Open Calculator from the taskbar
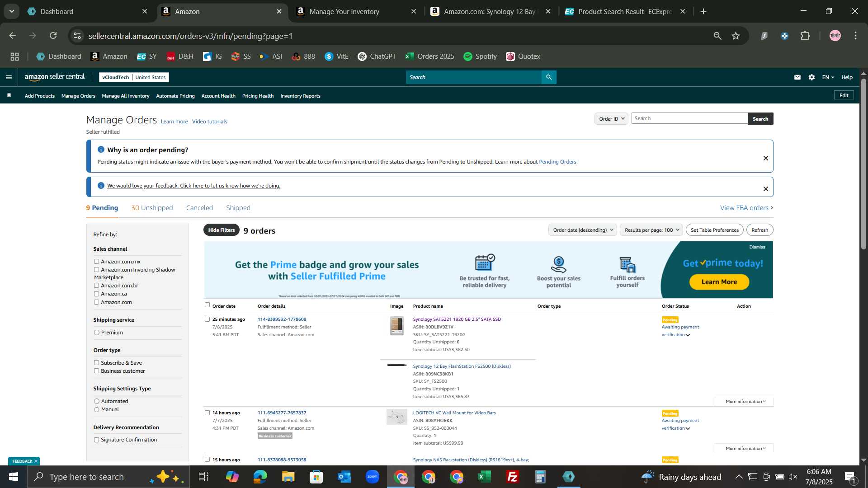The height and width of the screenshot is (488, 868). [x=540, y=477]
